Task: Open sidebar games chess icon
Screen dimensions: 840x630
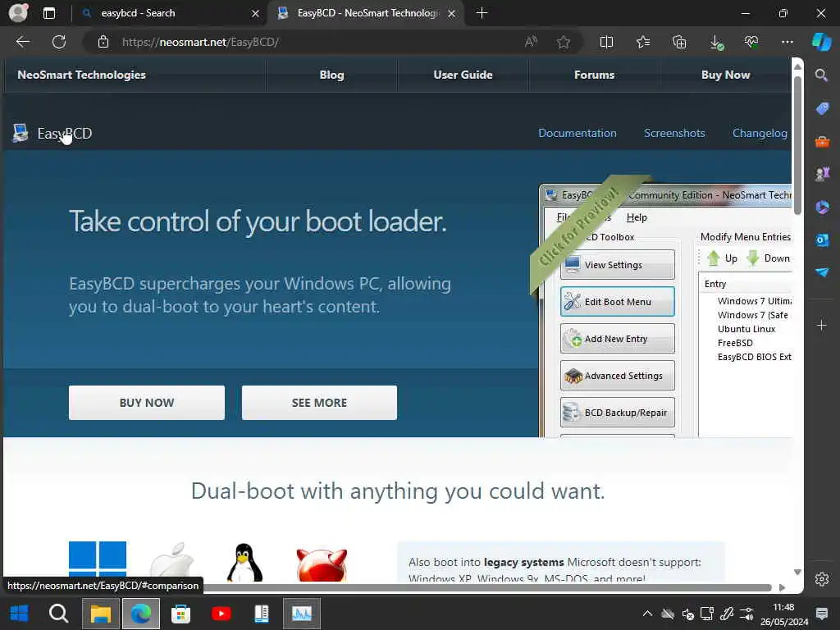Action: click(x=822, y=174)
